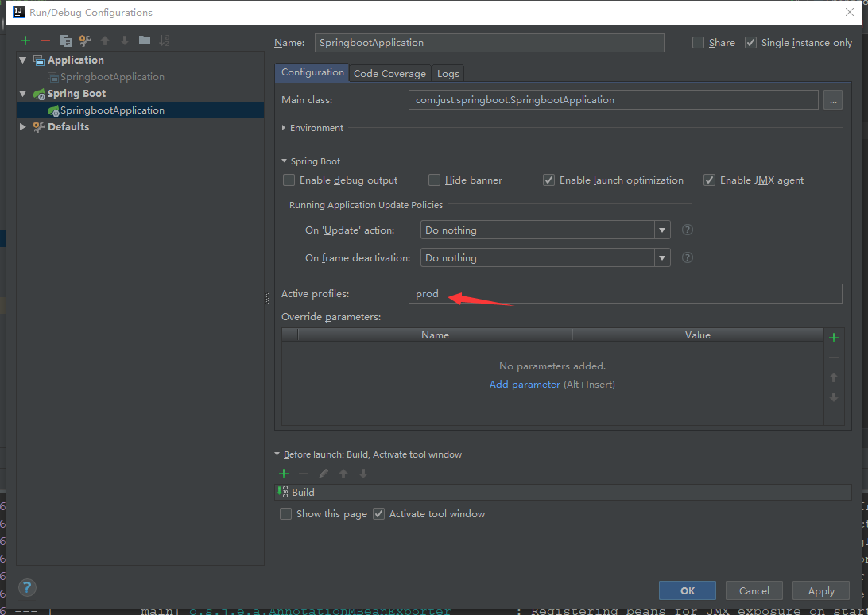Create new folder for configurations
This screenshot has height=615, width=868.
145,40
